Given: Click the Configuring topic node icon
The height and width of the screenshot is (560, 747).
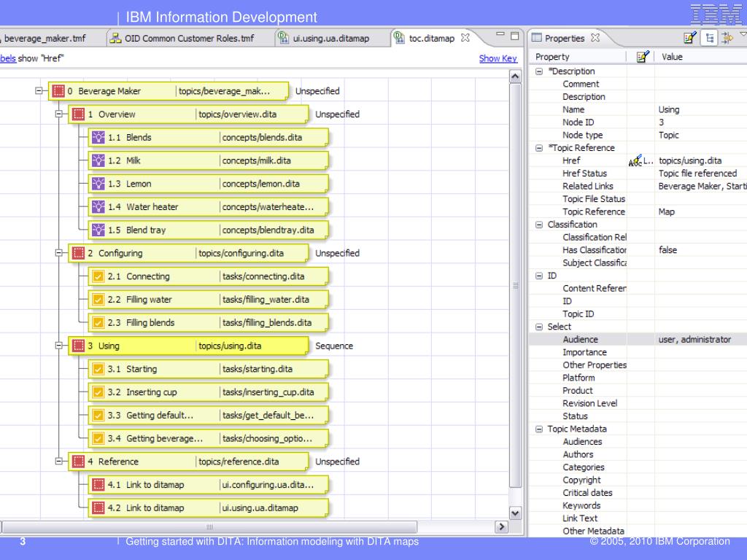Looking at the screenshot, I should [x=79, y=253].
